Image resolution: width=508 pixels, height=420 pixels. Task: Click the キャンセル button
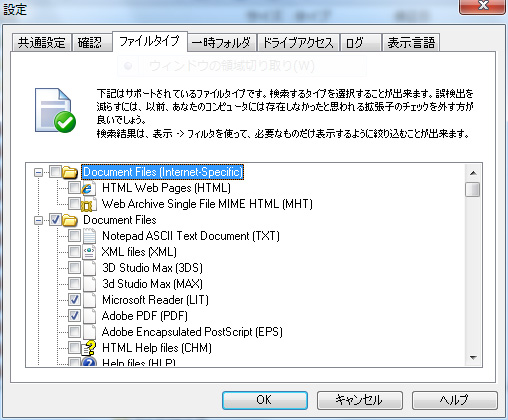pos(360,400)
